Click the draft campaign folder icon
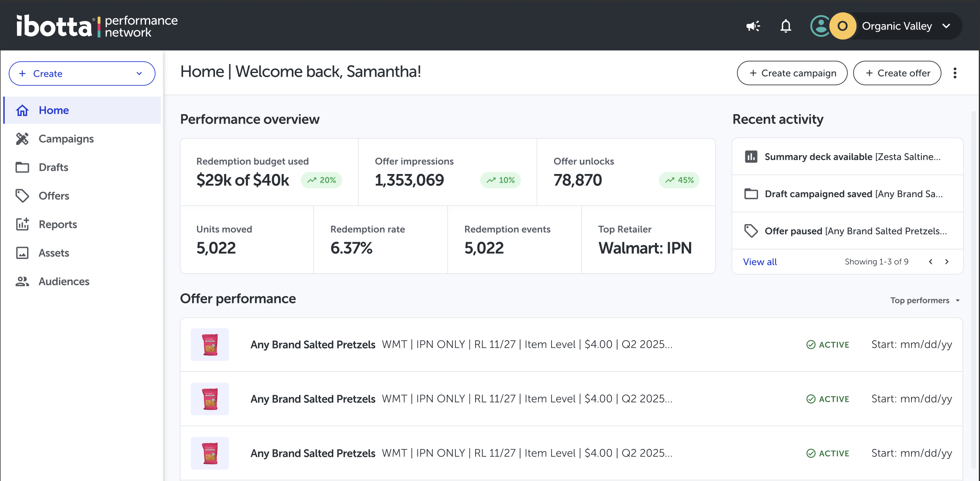Viewport: 980px width, 481px height. [x=751, y=194]
